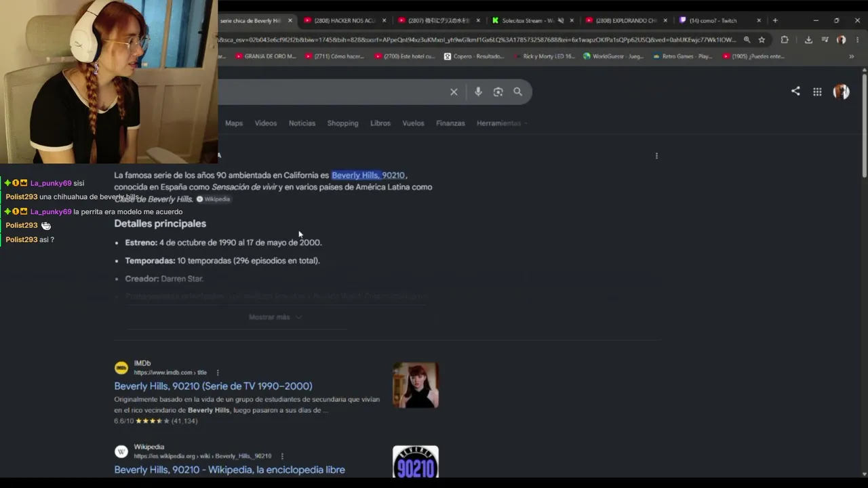Open the 'GRANJA DE ORO M...' bookmark
The height and width of the screenshot is (488, 868).
(x=265, y=56)
